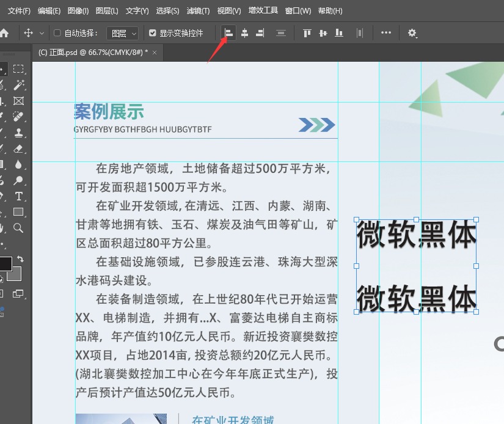Select the Rectangular Marquee tool
The height and width of the screenshot is (424, 504).
coord(18,69)
